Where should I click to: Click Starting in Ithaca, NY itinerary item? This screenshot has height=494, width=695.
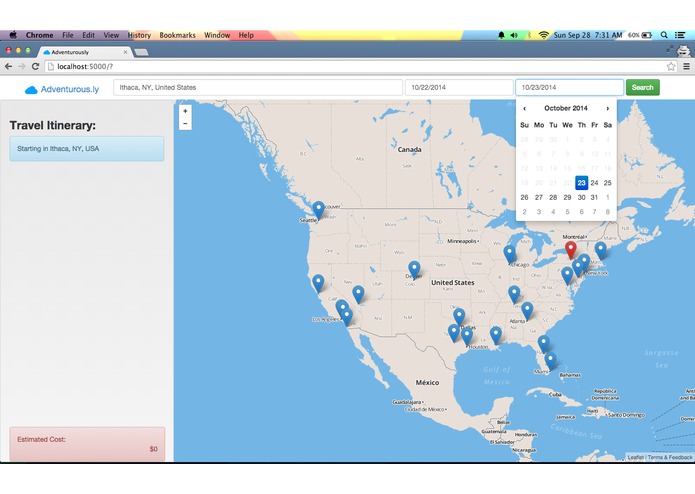click(87, 149)
